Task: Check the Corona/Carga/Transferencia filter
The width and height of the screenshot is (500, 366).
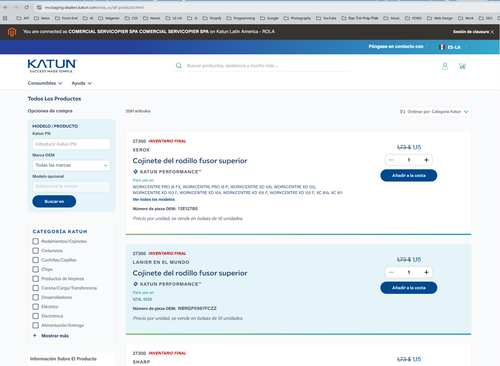Action: [36, 288]
